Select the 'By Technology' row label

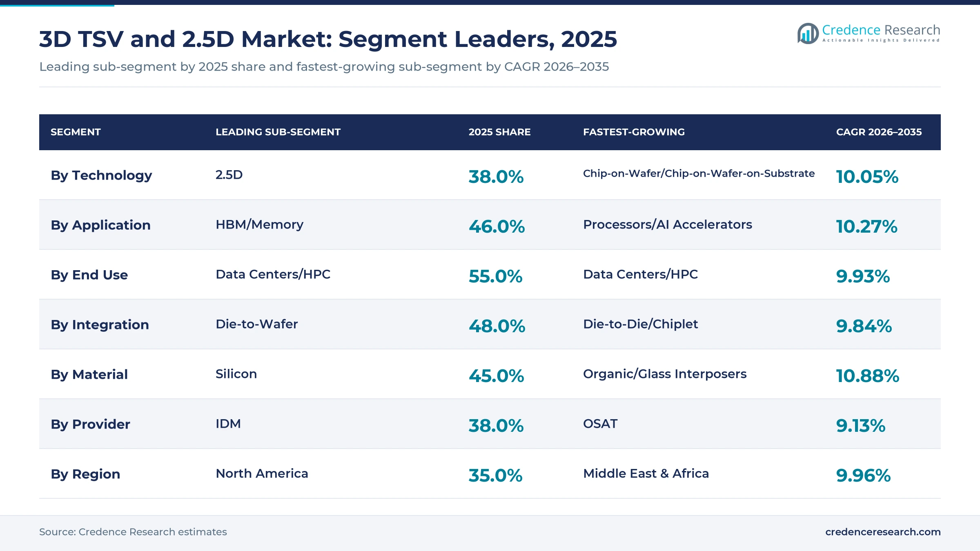click(x=101, y=176)
